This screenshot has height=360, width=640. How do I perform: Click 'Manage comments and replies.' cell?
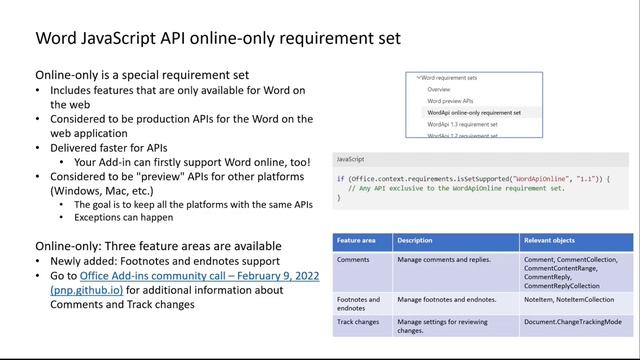(456, 272)
